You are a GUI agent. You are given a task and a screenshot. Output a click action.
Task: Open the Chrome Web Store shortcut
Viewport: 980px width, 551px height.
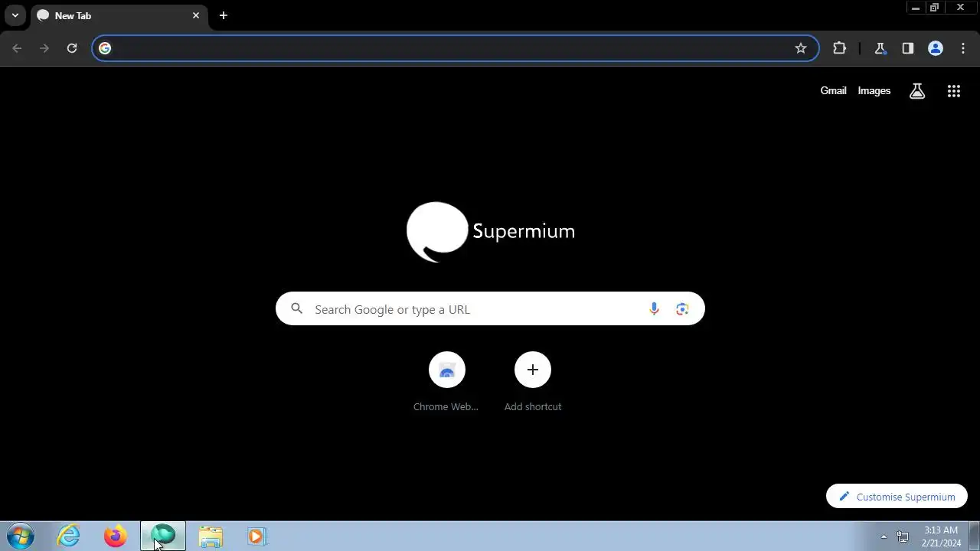447,383
